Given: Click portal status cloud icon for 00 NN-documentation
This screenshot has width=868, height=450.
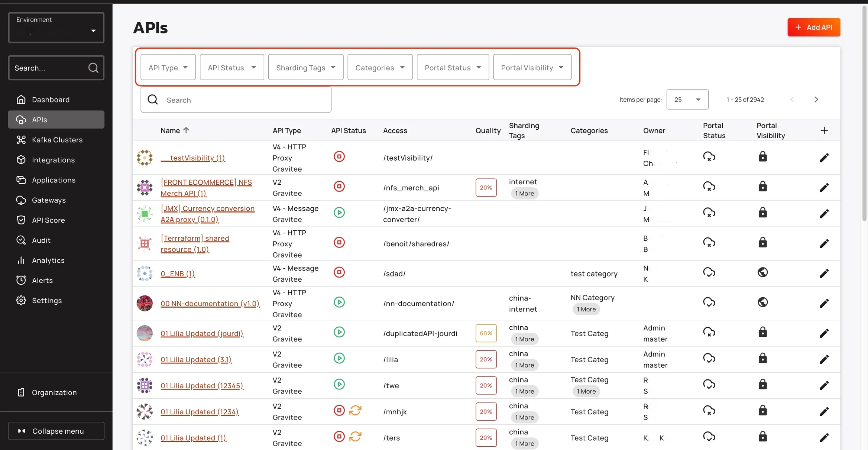Looking at the screenshot, I should [709, 302].
